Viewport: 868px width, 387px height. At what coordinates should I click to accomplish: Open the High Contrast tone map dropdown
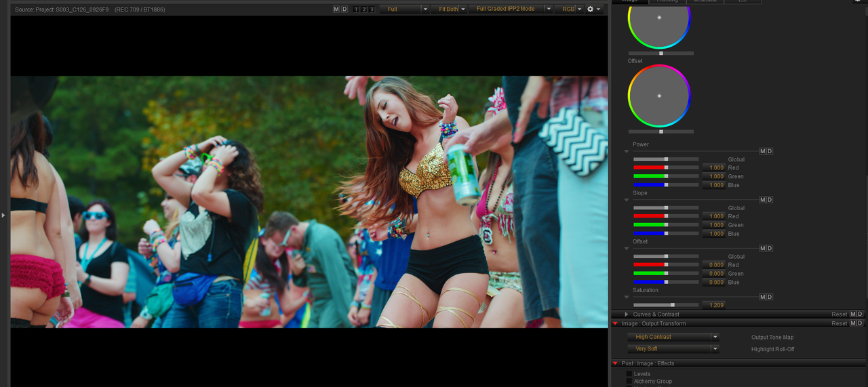point(673,337)
